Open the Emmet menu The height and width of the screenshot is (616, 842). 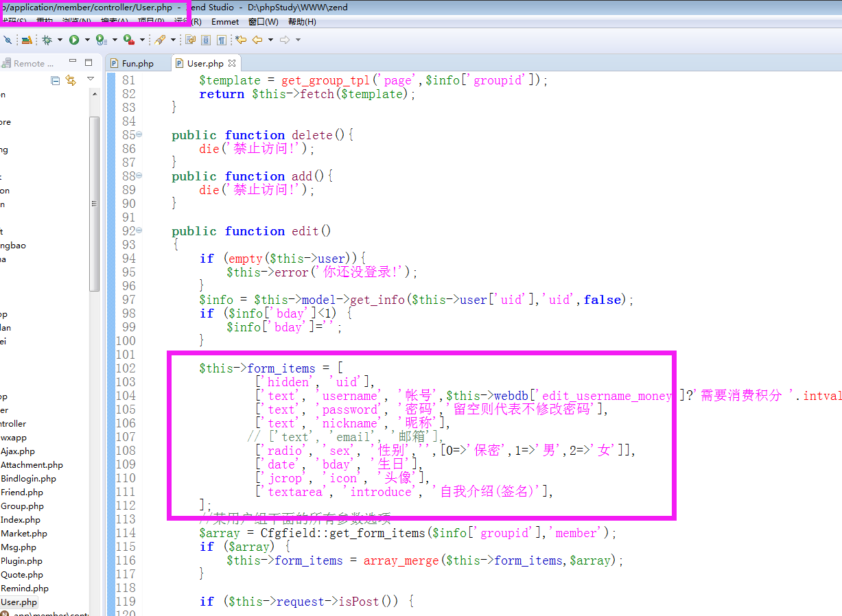tap(225, 22)
